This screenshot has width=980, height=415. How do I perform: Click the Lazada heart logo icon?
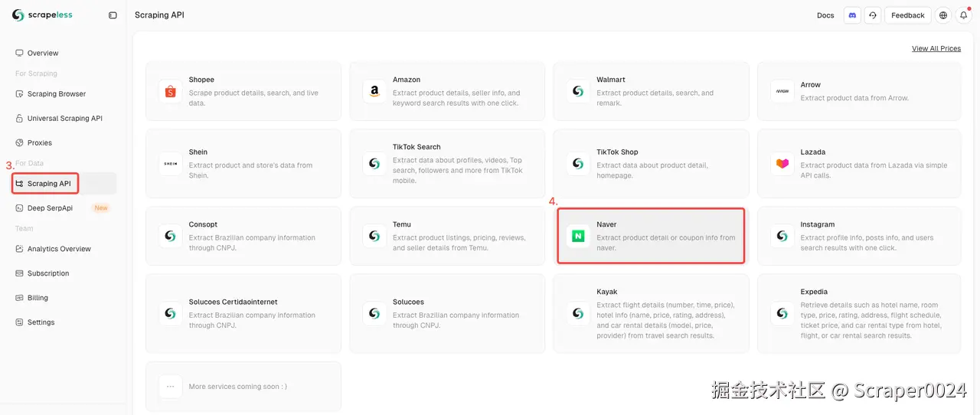click(x=782, y=164)
